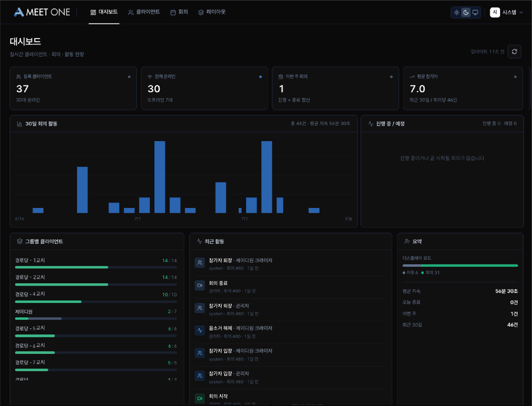Click the wifi icon on 현재 온라인
532x406 pixels.
[150, 77]
